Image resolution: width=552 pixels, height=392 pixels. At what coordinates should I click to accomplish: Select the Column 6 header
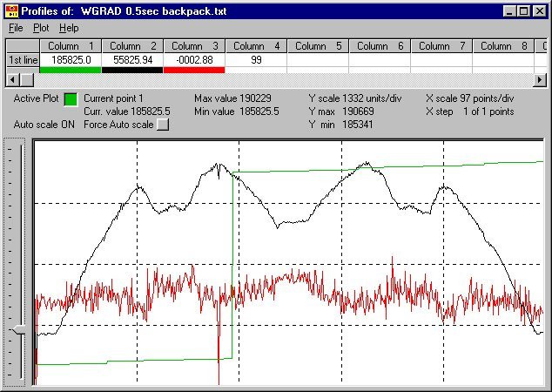point(380,46)
